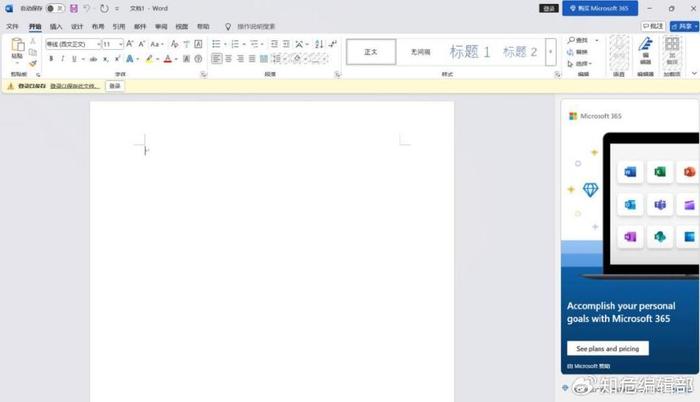Increase font size with larger A
This screenshot has width=700, height=402.
click(x=129, y=44)
